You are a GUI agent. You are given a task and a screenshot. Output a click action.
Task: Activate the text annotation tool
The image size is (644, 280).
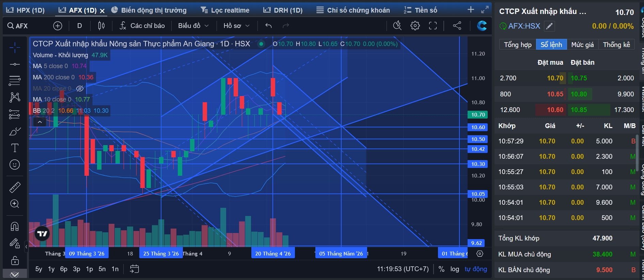coord(15,148)
